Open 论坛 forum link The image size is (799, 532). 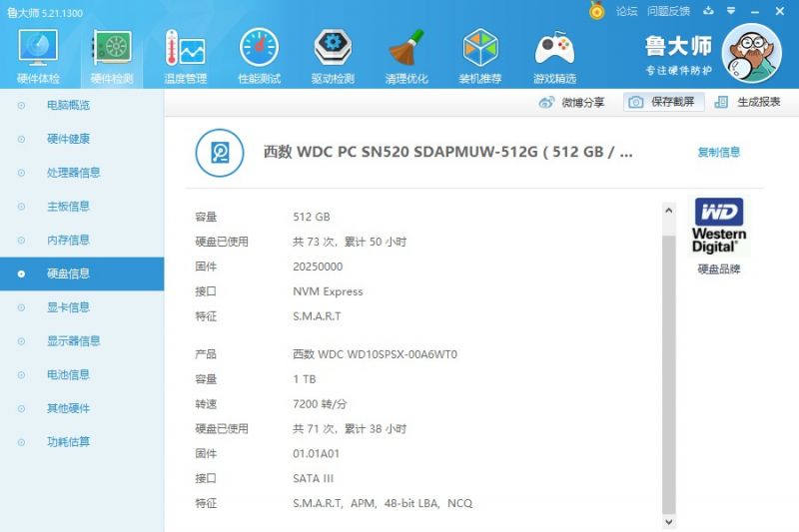(626, 11)
